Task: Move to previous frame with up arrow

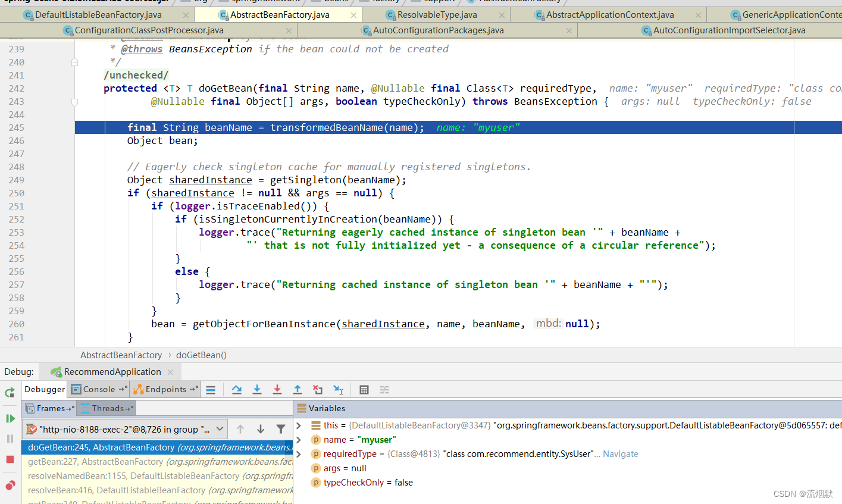Action: [240, 429]
